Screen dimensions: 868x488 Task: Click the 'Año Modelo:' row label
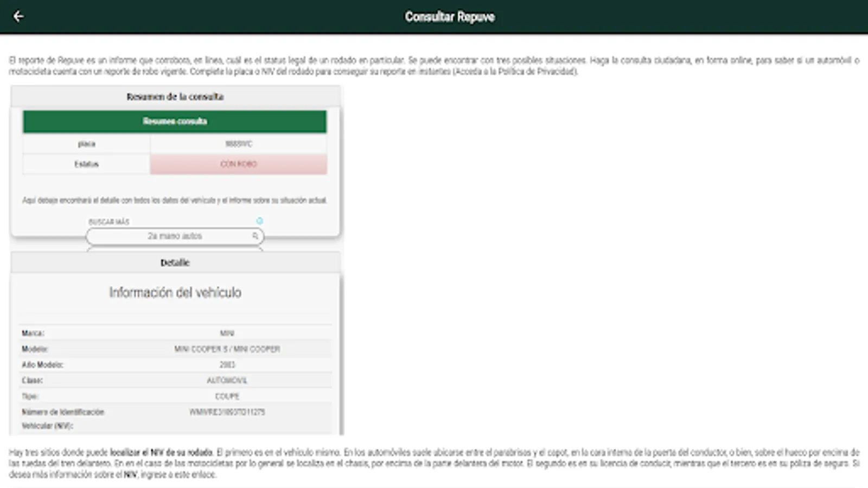[x=42, y=364]
